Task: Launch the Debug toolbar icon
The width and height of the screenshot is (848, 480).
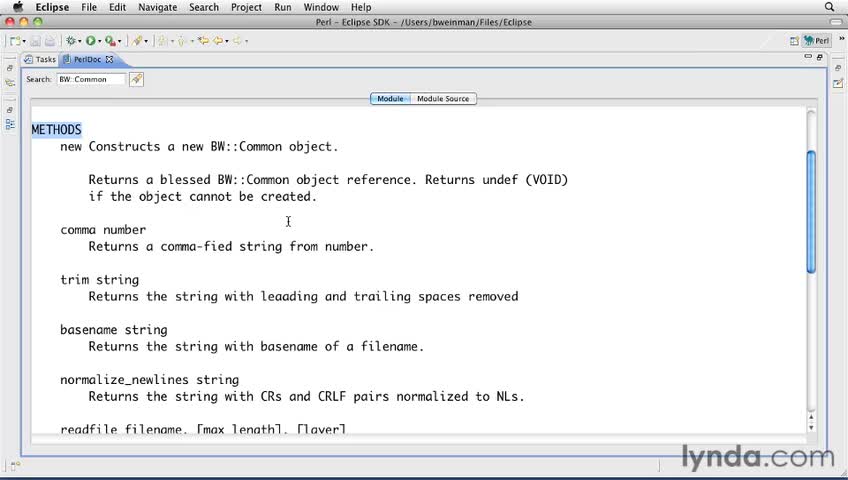Action: coord(70,41)
